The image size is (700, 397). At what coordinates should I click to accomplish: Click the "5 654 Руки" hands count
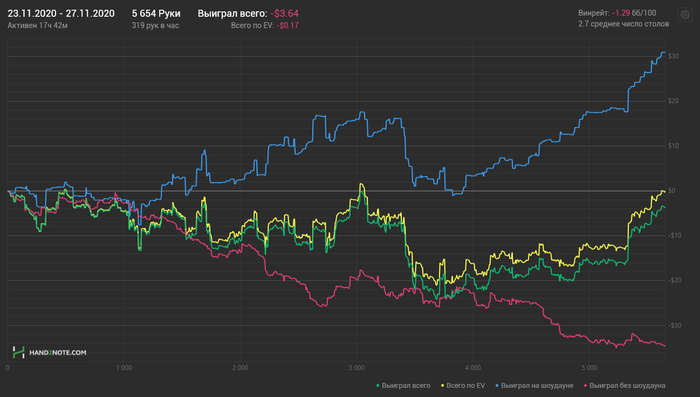(x=156, y=13)
